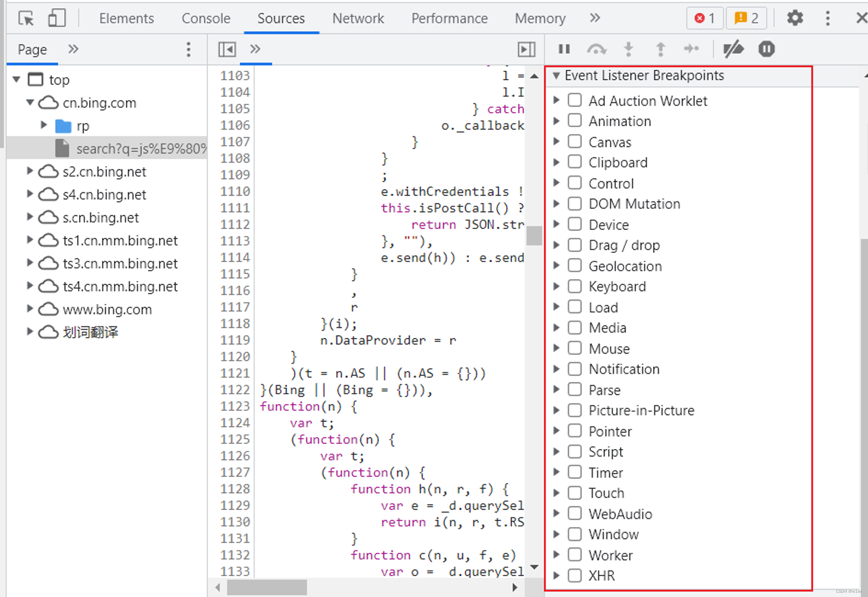
Task: Activate the inspect element picker icon
Action: tap(26, 18)
